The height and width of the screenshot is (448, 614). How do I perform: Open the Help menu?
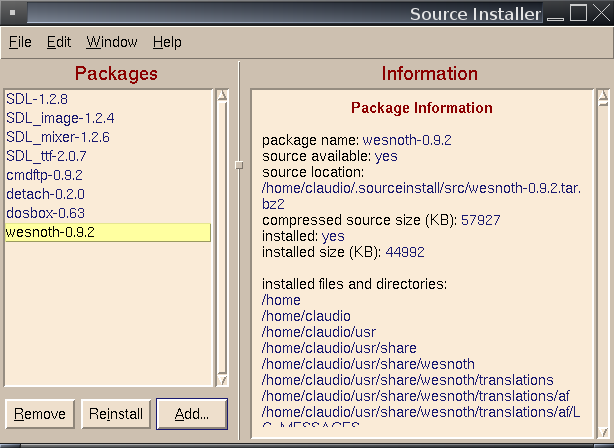coord(167,42)
